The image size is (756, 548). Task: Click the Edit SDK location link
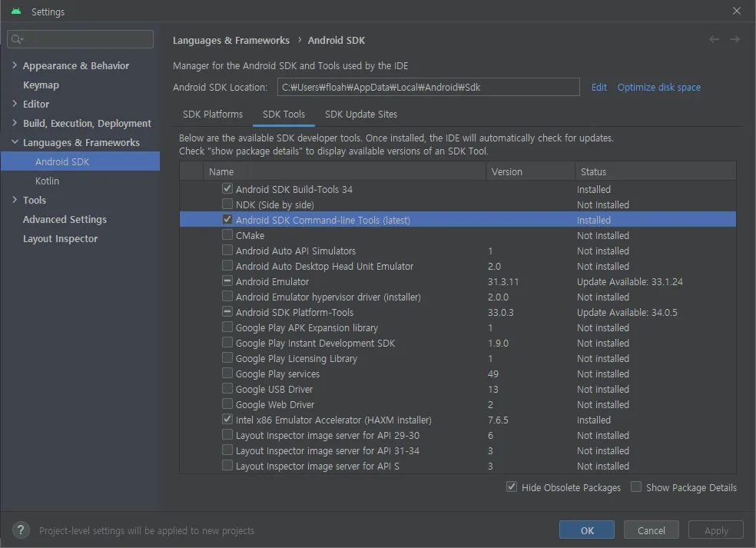click(x=599, y=88)
